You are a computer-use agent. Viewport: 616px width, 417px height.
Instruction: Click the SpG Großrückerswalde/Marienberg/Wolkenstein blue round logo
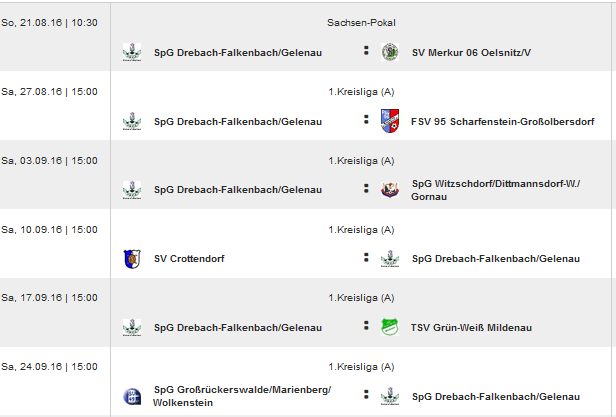pos(132,396)
